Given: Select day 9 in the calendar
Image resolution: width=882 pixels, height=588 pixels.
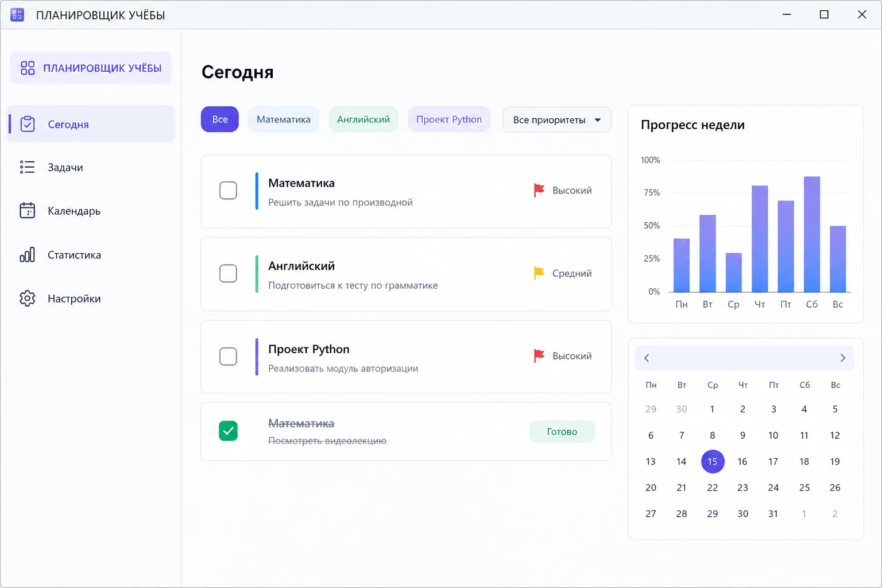Looking at the screenshot, I should point(743,435).
